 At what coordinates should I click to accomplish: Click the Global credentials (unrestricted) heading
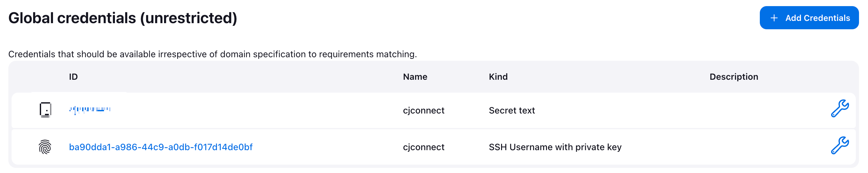pos(123,18)
